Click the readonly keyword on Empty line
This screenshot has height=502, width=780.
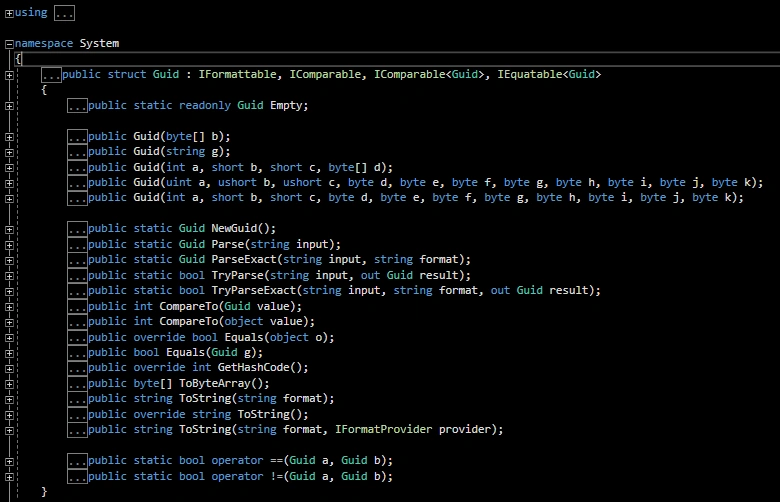(x=205, y=105)
